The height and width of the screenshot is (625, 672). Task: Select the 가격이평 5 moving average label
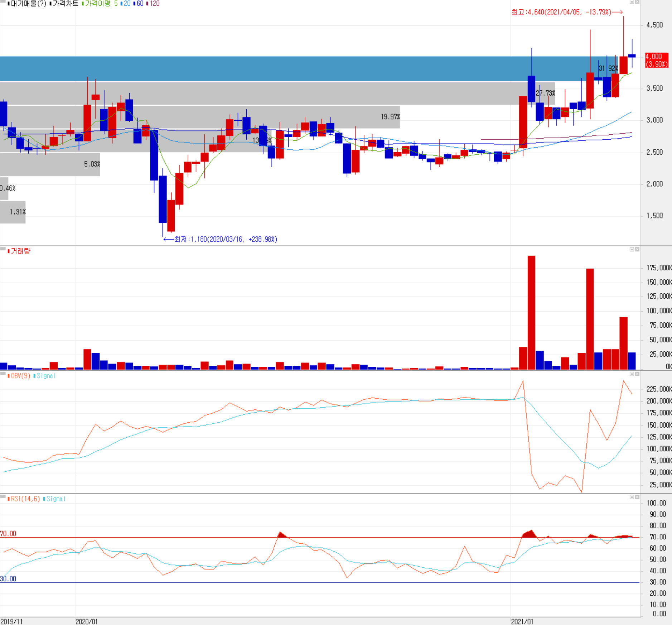pyautogui.click(x=101, y=4)
